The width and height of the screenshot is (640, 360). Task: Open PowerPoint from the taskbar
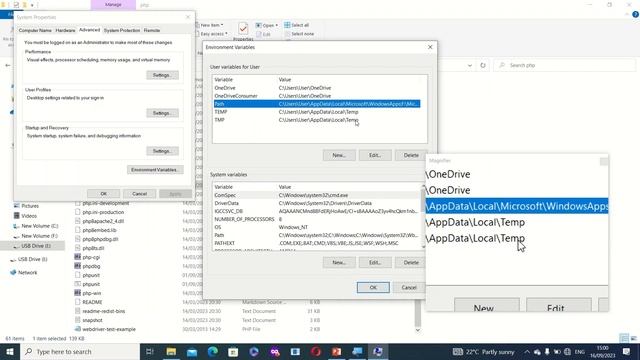(x=336, y=351)
